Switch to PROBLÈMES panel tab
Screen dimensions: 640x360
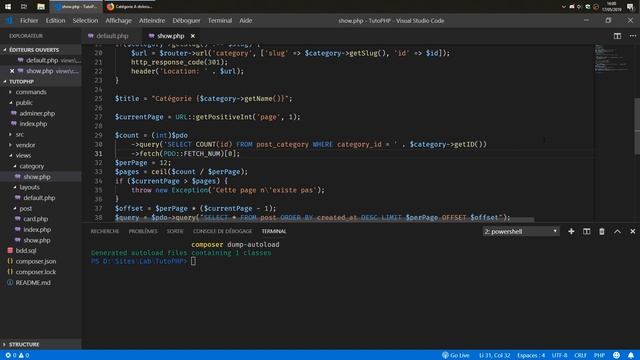coord(143,231)
